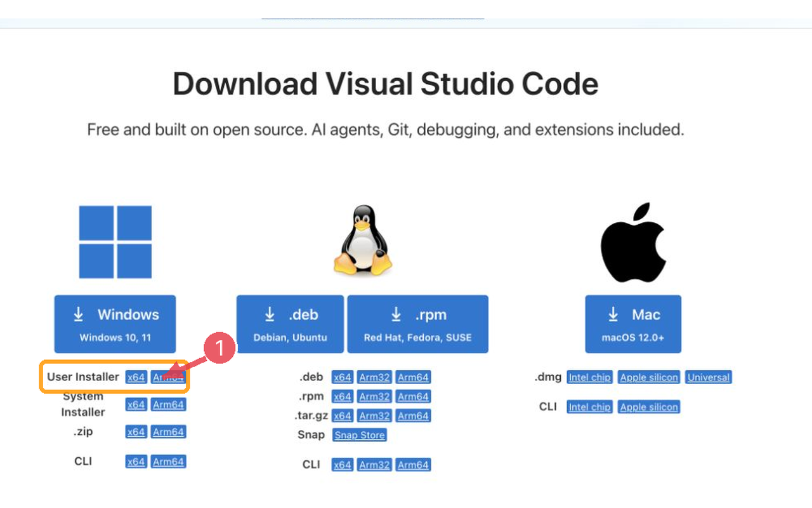Download Windows CLI Arm64
The height and width of the screenshot is (508, 812).
click(168, 462)
